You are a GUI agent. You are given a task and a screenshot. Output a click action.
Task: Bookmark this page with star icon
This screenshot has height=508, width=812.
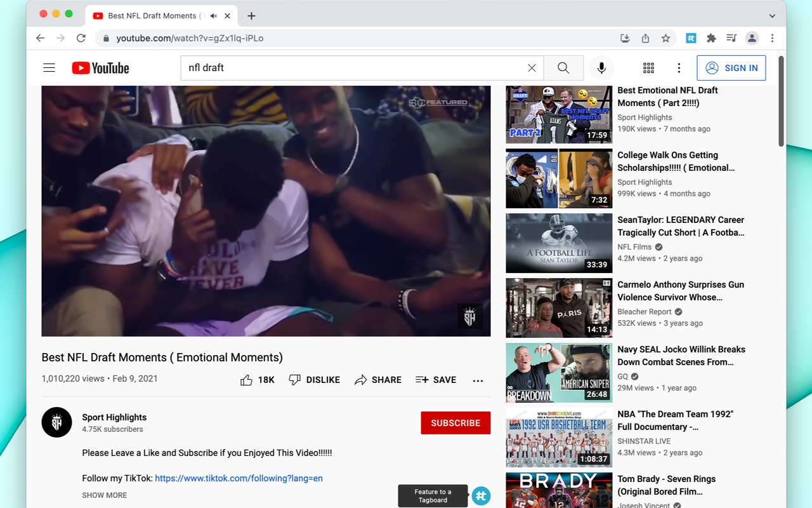(x=665, y=38)
